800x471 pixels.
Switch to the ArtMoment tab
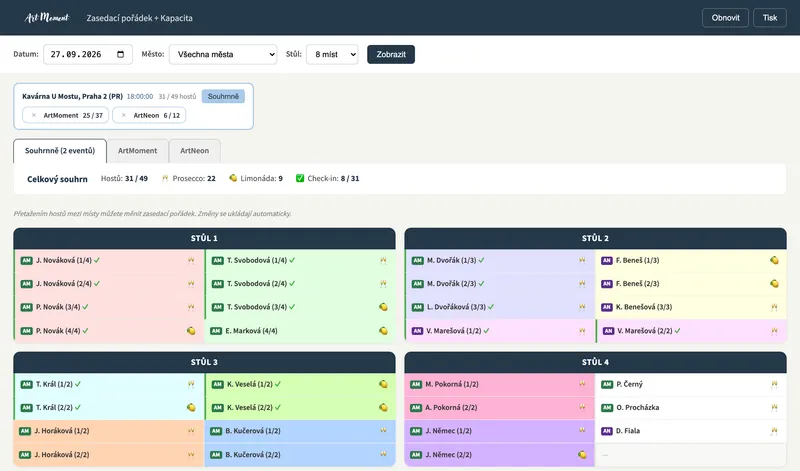click(138, 151)
